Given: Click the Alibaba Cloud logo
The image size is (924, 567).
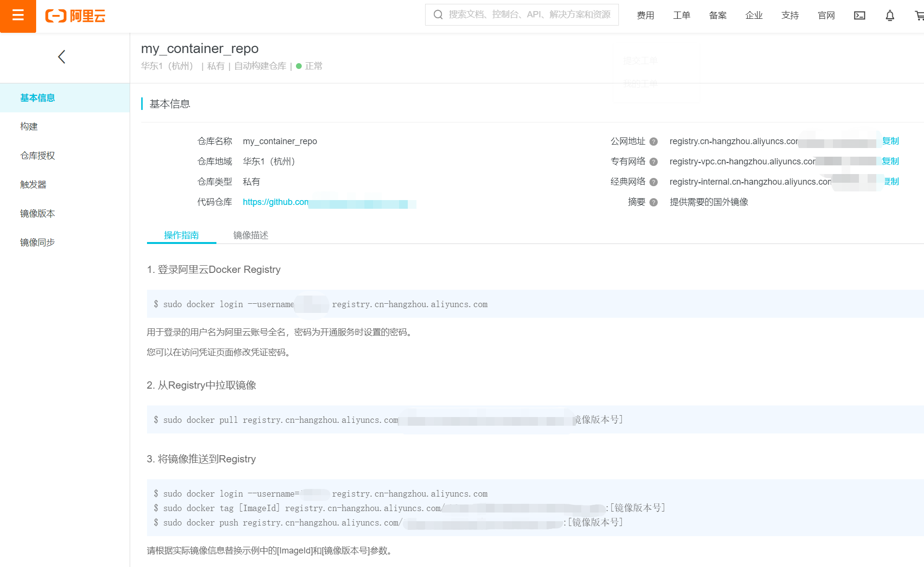Looking at the screenshot, I should coord(75,16).
